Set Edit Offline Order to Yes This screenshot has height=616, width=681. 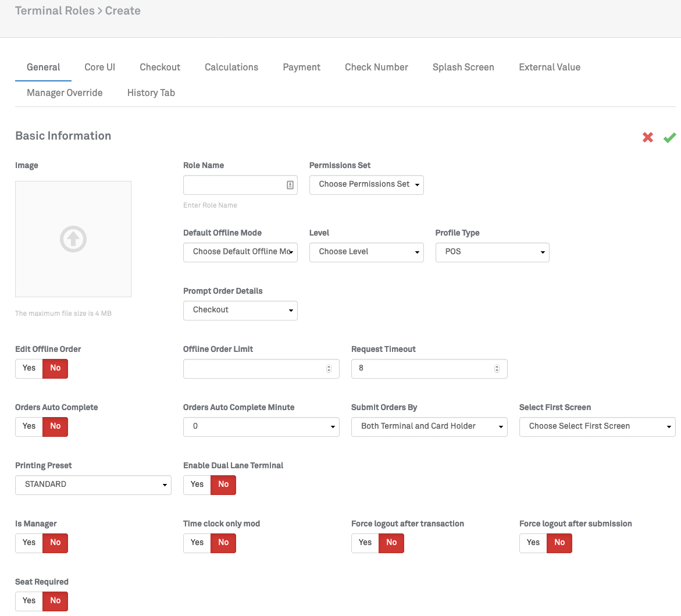(x=29, y=368)
